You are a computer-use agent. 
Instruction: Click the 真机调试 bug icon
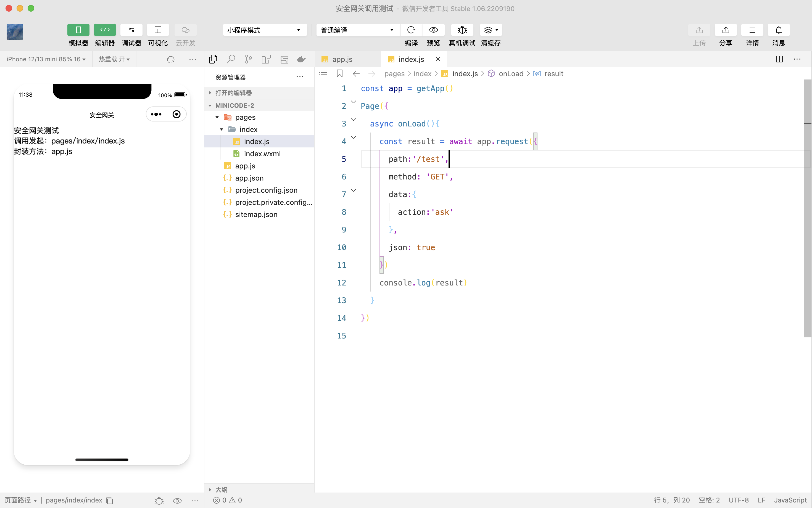[462, 30]
